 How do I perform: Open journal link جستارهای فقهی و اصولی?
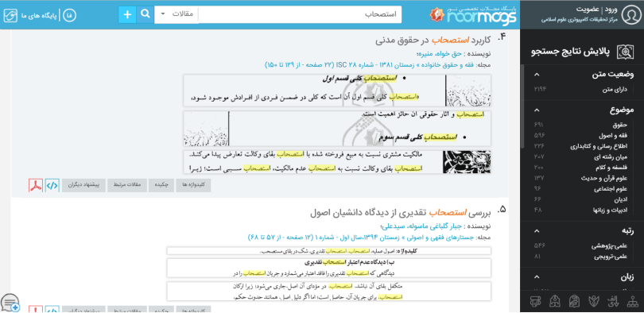point(441,238)
